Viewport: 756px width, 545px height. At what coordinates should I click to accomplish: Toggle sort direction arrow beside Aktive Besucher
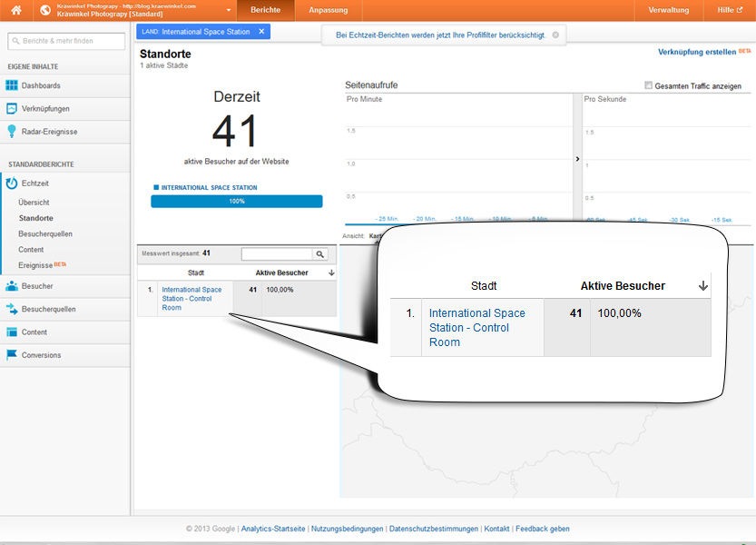[x=332, y=272]
